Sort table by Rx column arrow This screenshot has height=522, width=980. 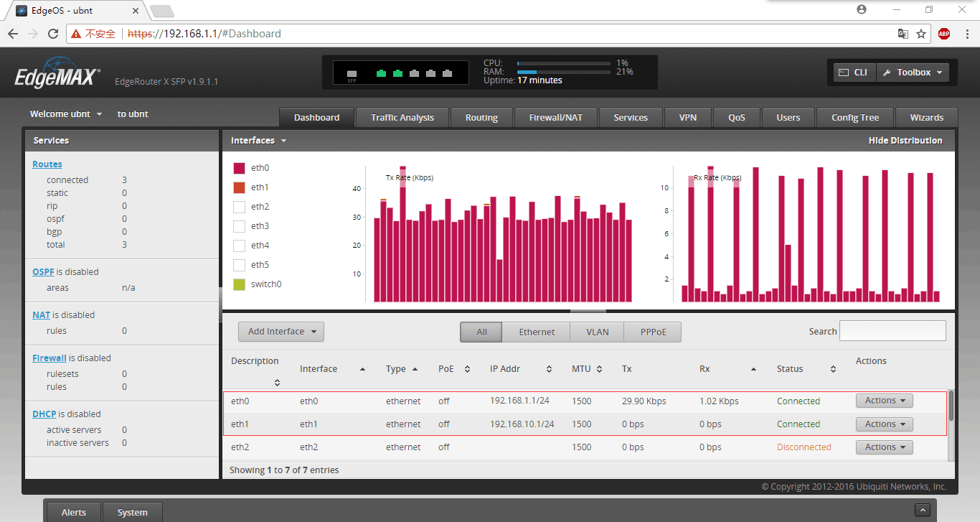[x=753, y=369]
